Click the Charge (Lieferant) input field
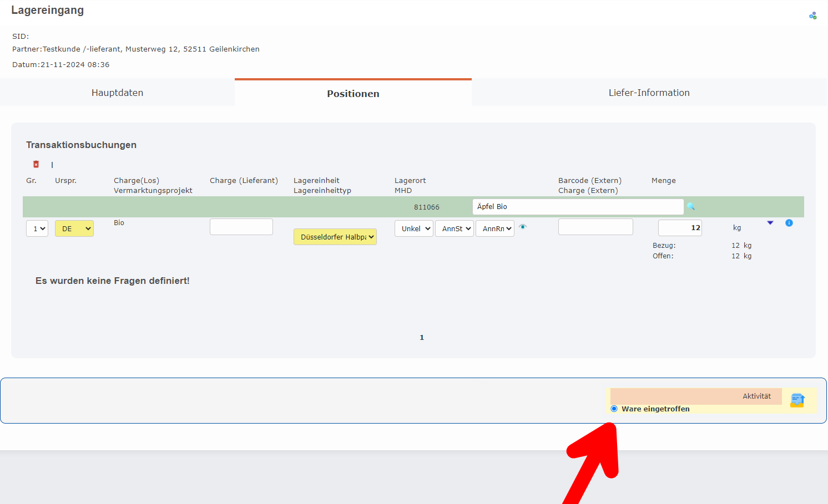 241,227
